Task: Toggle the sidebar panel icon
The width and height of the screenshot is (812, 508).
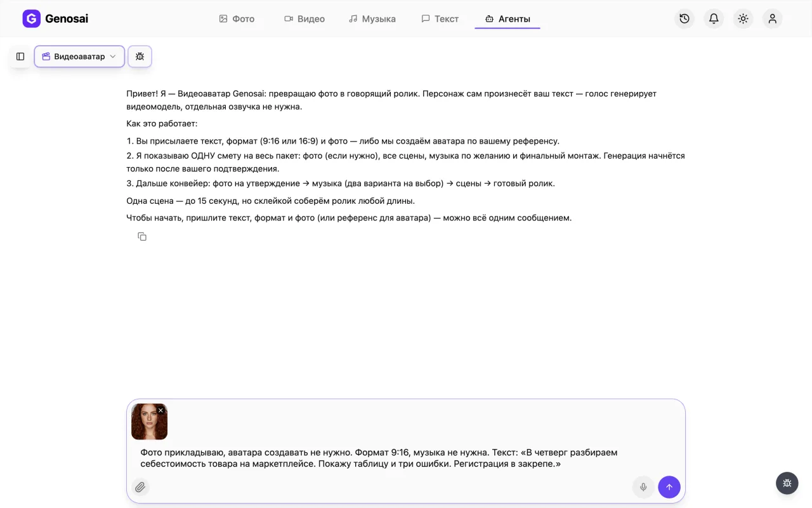Action: click(x=20, y=57)
